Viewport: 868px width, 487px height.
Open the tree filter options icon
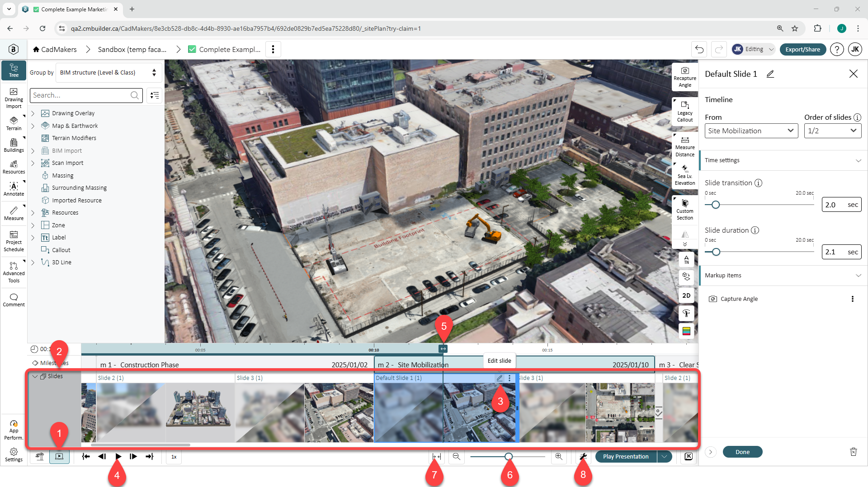155,95
